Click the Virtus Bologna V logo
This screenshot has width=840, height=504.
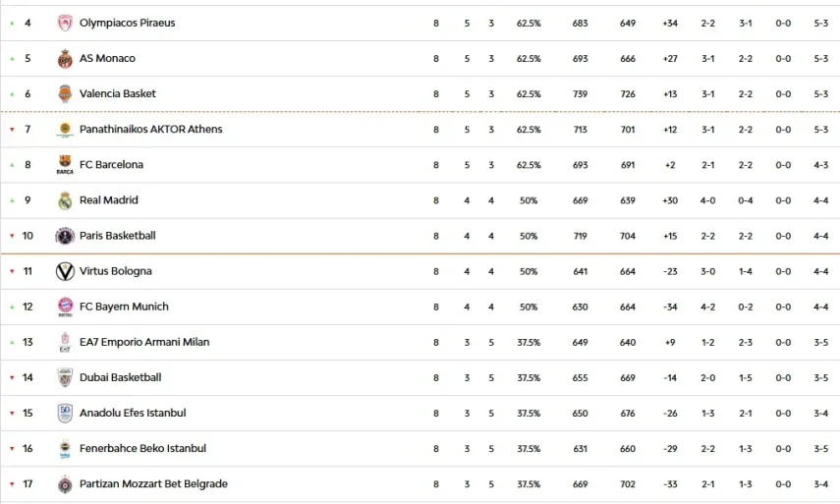(65, 271)
